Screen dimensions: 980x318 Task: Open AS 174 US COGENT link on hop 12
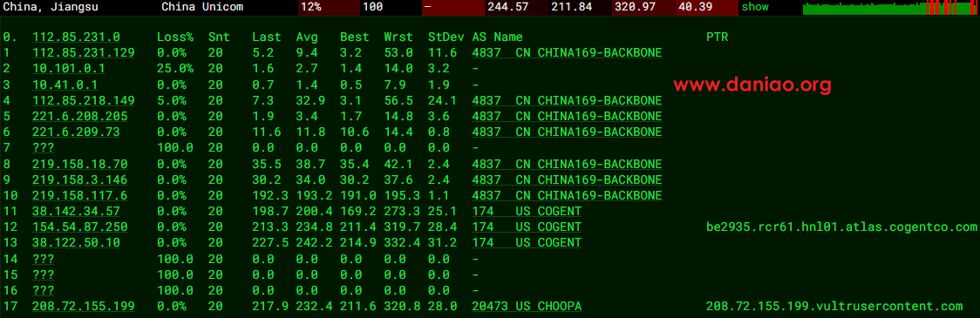pos(527,227)
